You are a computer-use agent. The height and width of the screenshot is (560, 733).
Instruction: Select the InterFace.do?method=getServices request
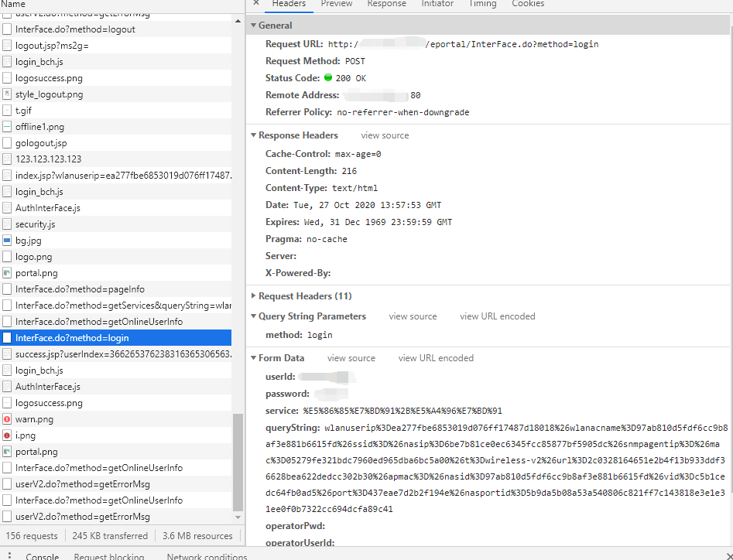(116, 306)
